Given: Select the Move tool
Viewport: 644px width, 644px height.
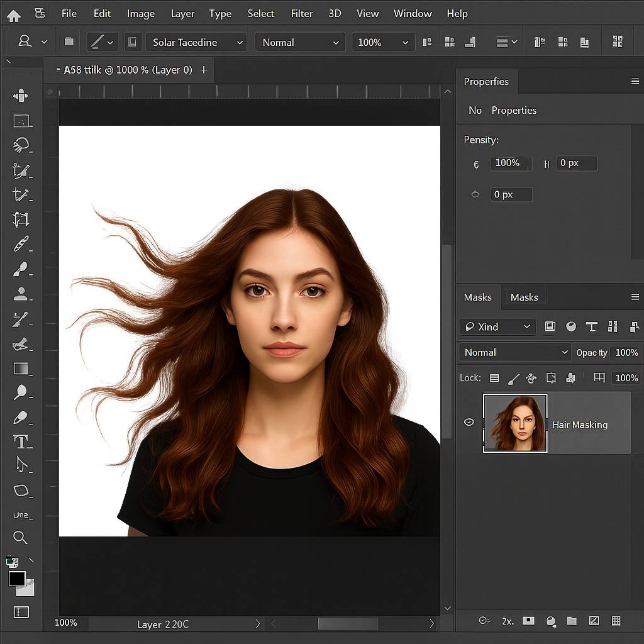Looking at the screenshot, I should click(21, 96).
